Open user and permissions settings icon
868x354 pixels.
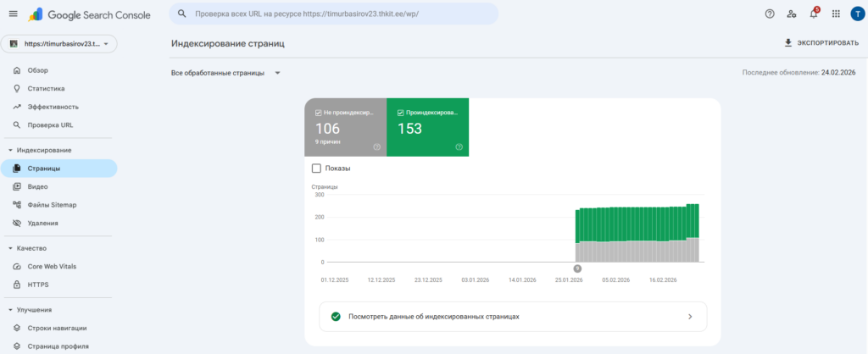pos(792,14)
